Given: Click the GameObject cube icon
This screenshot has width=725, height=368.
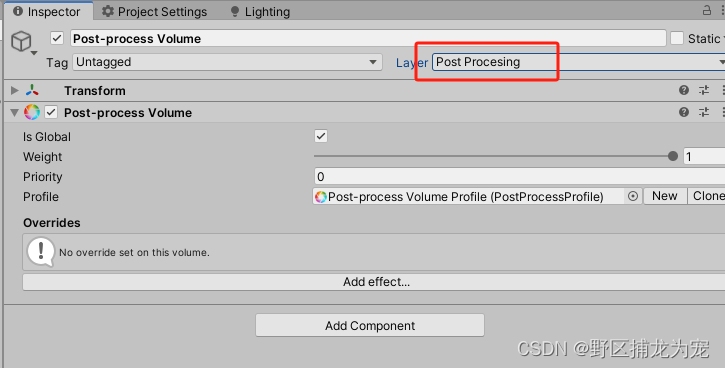Looking at the screenshot, I should pos(21,41).
